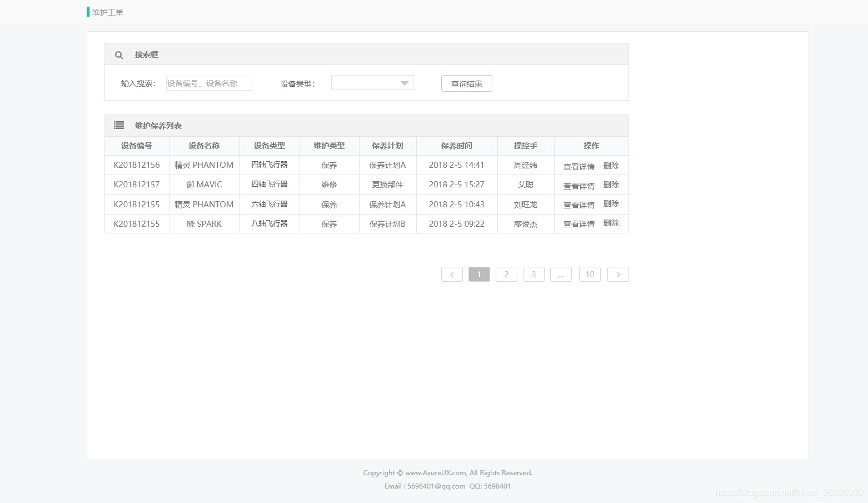Screen dimensions: 868x503
Task: Select operator cell 周经纬
Action: tap(526, 165)
